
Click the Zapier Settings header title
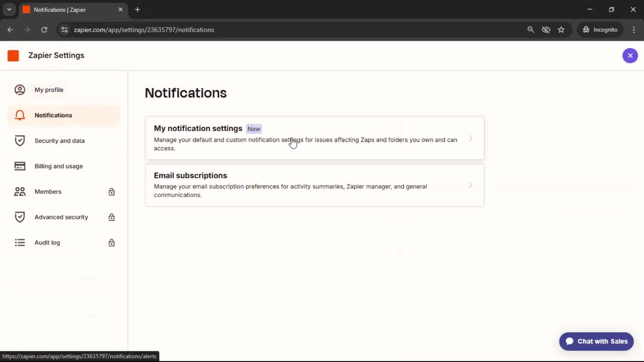click(x=56, y=55)
